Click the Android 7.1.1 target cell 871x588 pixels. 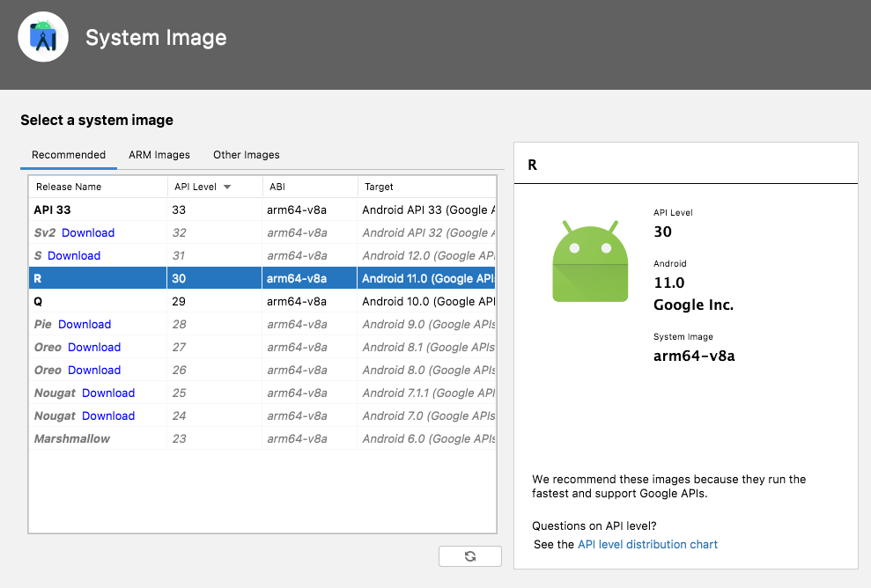pyautogui.click(x=428, y=393)
